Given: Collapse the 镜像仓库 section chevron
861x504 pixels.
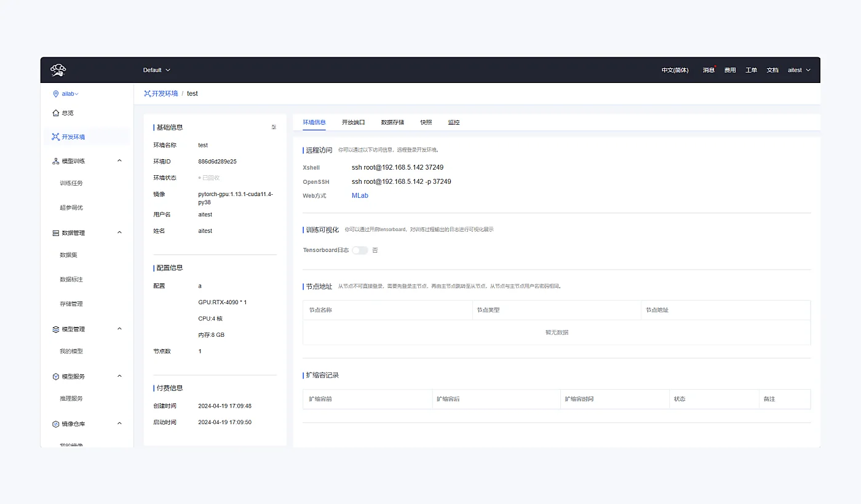Looking at the screenshot, I should [x=119, y=423].
